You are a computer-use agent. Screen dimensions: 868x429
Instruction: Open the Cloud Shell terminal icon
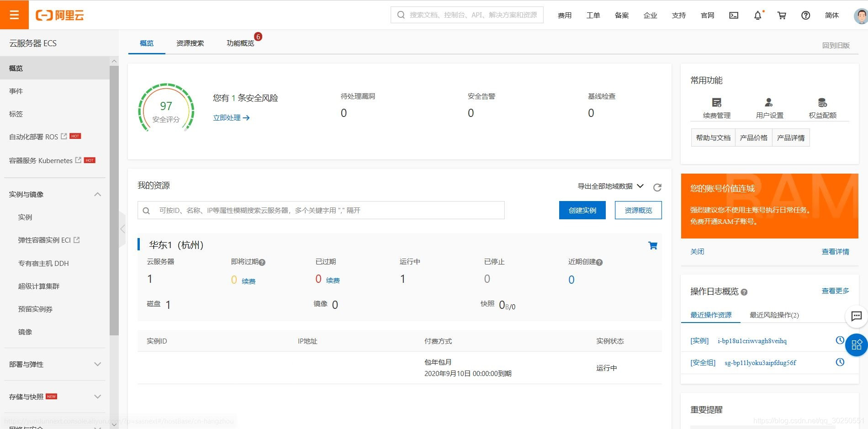point(734,15)
